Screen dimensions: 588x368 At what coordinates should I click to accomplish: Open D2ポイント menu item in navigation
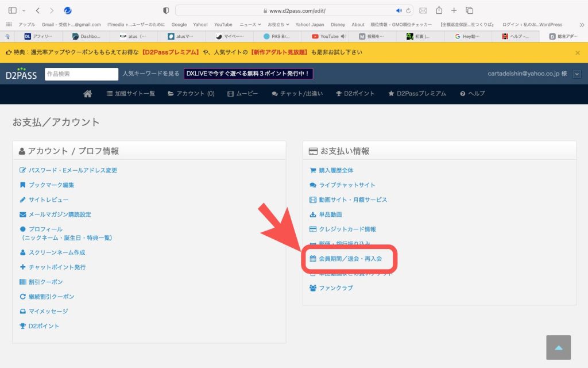coord(355,94)
